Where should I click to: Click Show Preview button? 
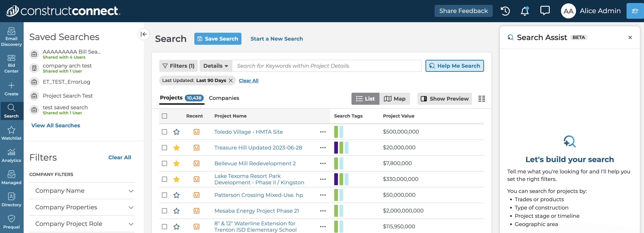[444, 99]
